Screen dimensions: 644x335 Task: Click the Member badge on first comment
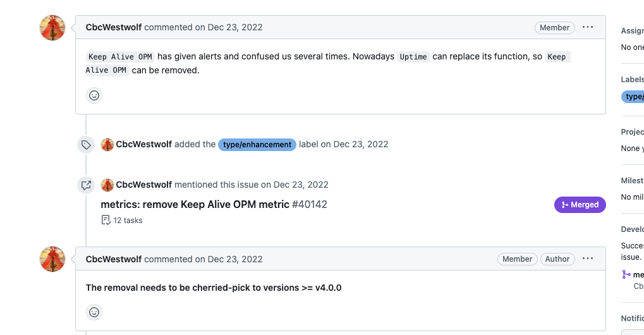(x=554, y=28)
